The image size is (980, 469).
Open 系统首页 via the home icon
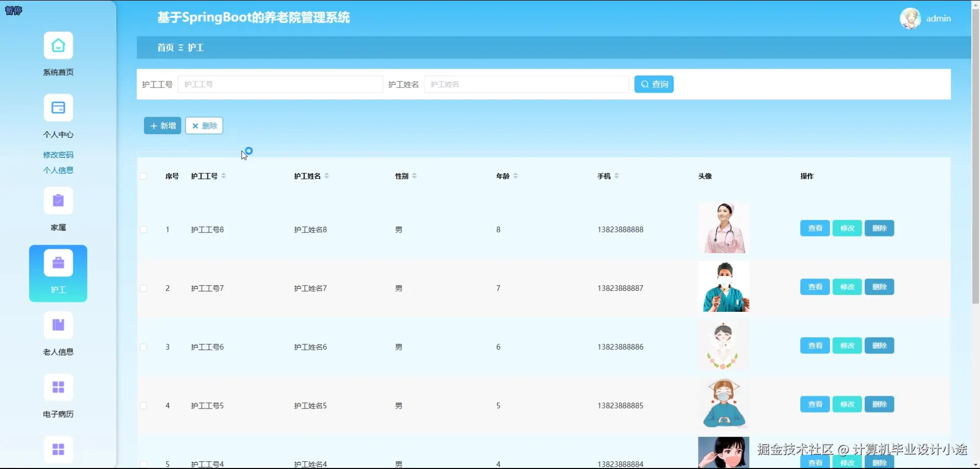click(58, 45)
